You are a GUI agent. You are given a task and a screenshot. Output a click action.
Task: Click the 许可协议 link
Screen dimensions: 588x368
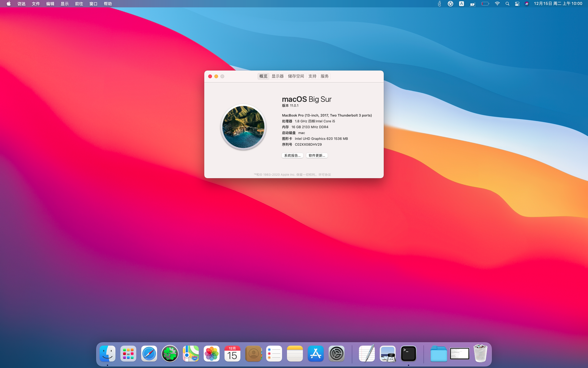325,174
